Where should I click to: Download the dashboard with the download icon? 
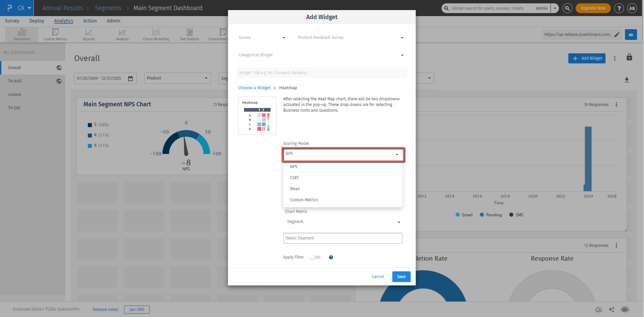coord(627,80)
